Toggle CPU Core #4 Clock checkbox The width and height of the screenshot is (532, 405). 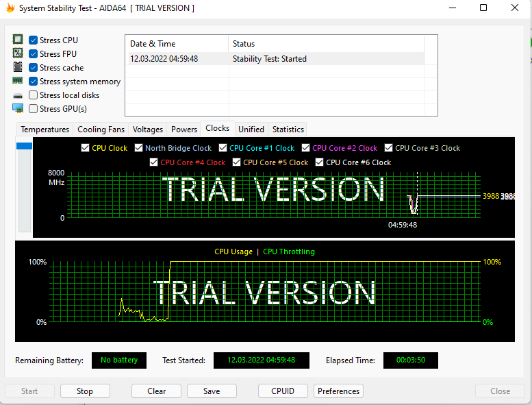click(153, 162)
